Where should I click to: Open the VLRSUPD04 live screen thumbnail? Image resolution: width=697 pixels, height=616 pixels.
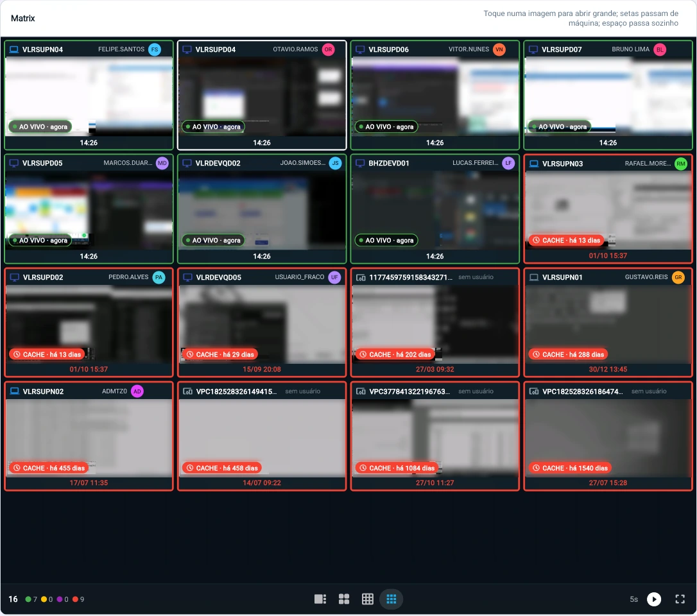pyautogui.click(x=262, y=96)
